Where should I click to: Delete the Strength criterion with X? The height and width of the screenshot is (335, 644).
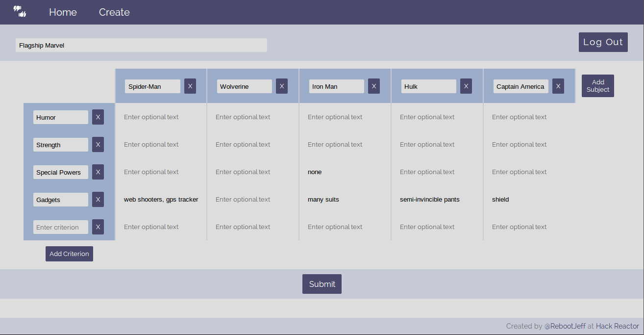[x=98, y=145]
